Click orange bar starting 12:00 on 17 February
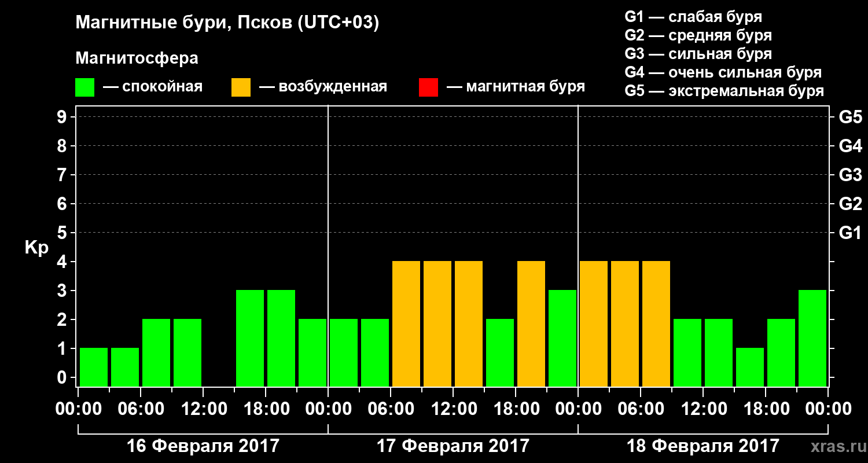 pos(469,324)
